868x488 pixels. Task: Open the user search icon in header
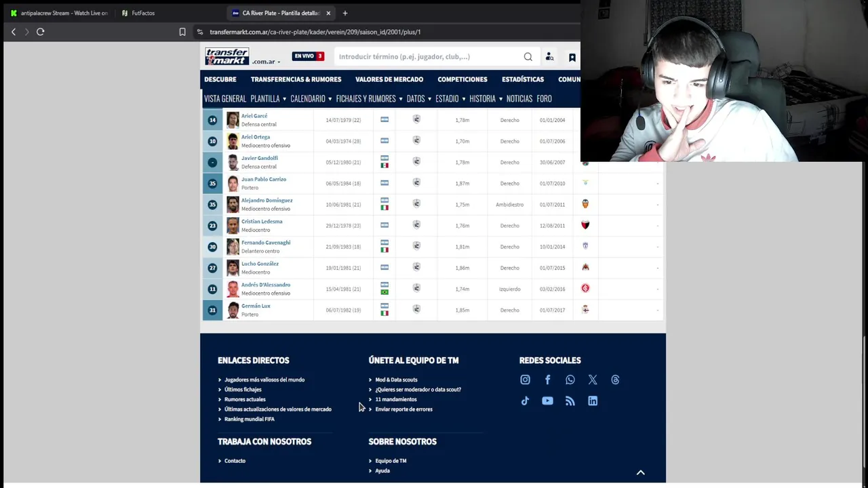point(550,57)
